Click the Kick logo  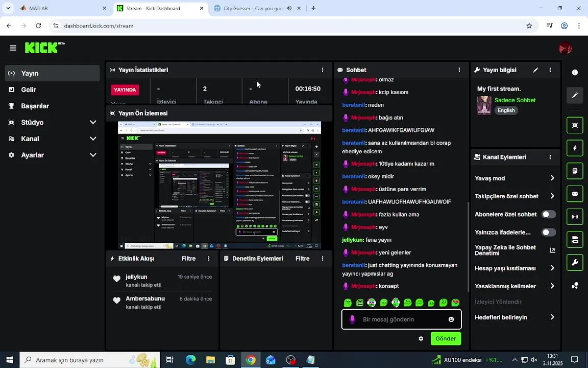(x=44, y=48)
